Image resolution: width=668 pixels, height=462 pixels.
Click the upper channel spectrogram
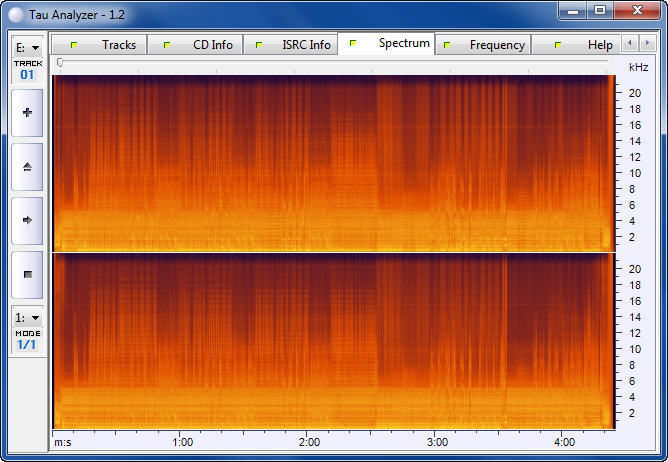point(330,162)
